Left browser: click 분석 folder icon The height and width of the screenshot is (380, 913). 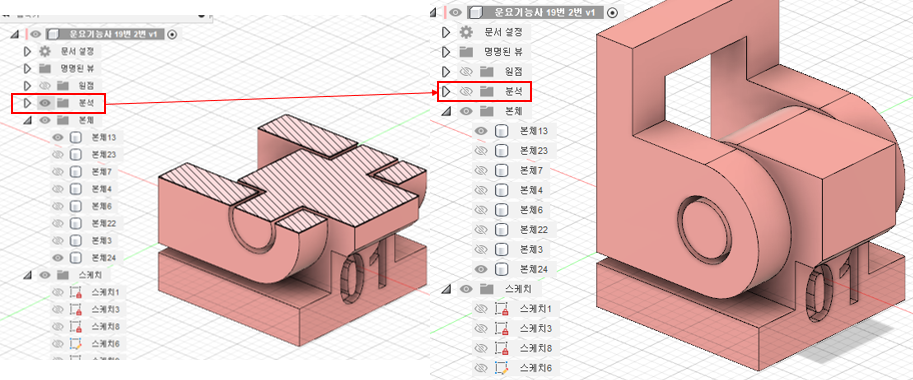[62, 103]
